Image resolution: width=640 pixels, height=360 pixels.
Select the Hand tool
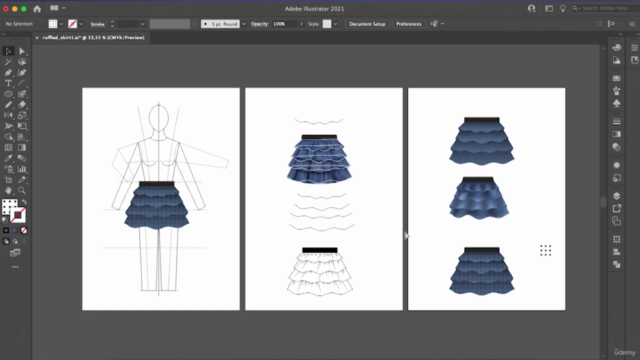8,190
